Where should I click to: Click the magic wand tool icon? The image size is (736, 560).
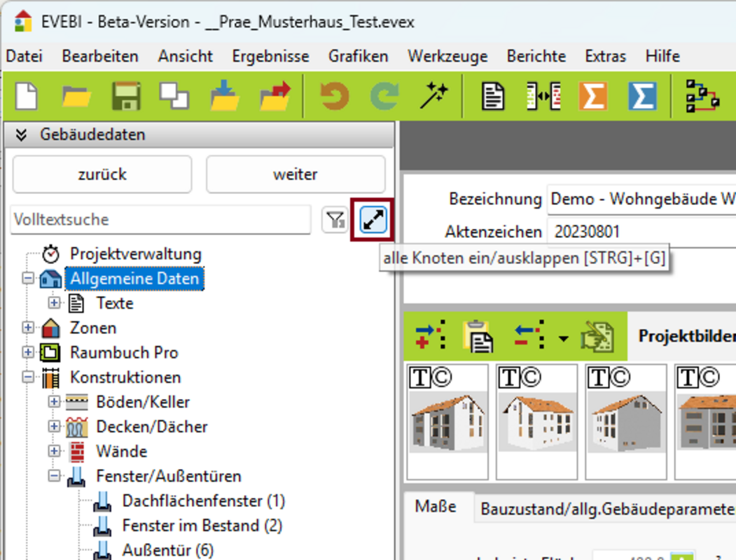(433, 96)
